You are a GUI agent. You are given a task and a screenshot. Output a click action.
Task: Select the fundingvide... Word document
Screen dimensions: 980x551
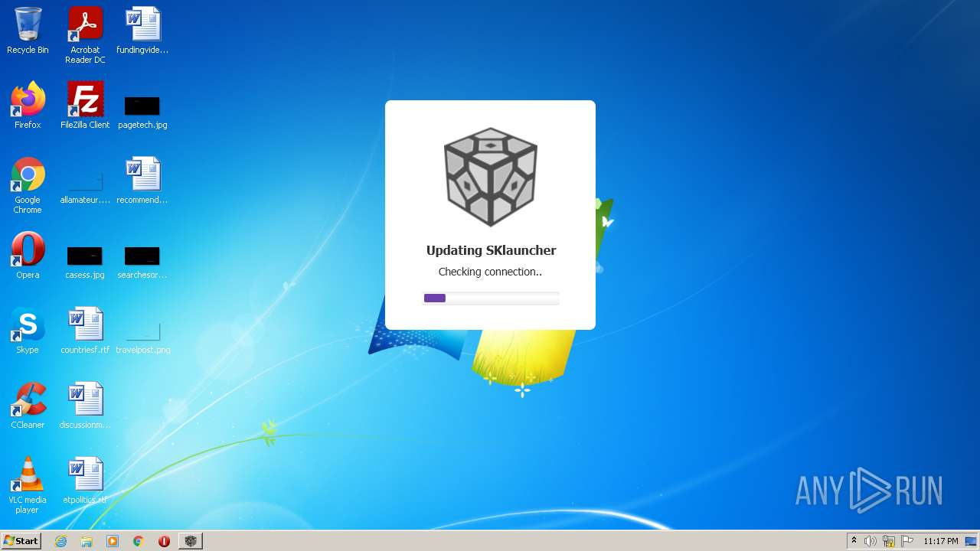142,31
